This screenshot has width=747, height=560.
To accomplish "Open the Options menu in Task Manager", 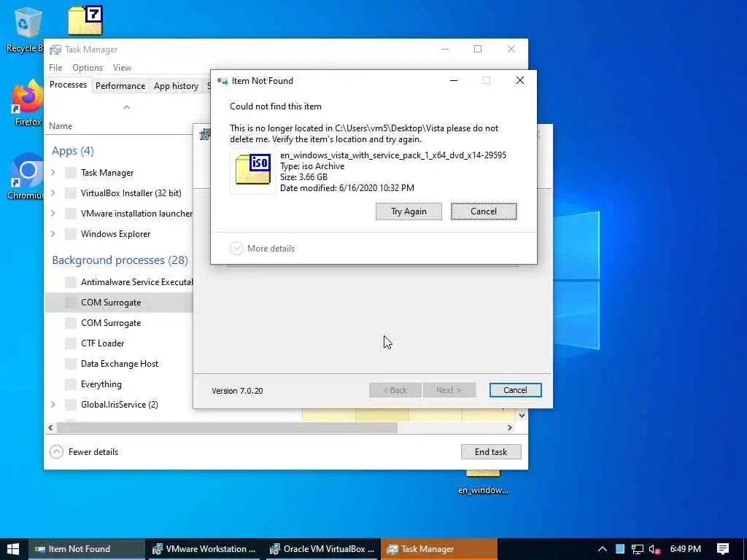I will click(x=88, y=68).
